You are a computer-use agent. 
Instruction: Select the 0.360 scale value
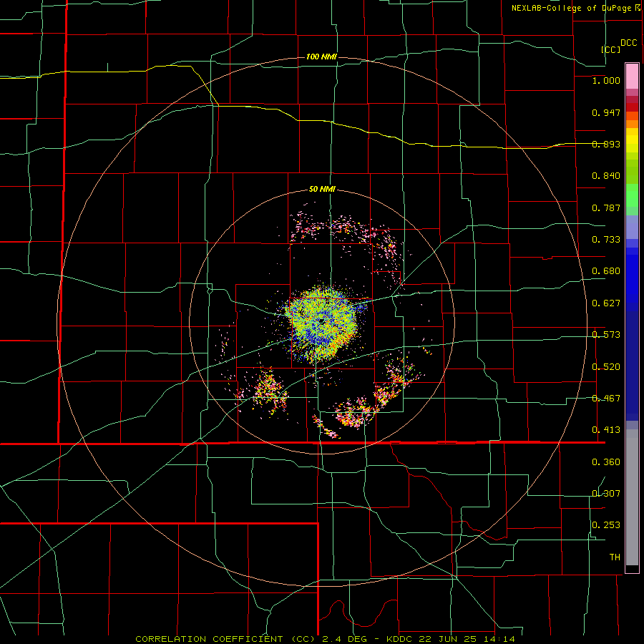pos(606,462)
